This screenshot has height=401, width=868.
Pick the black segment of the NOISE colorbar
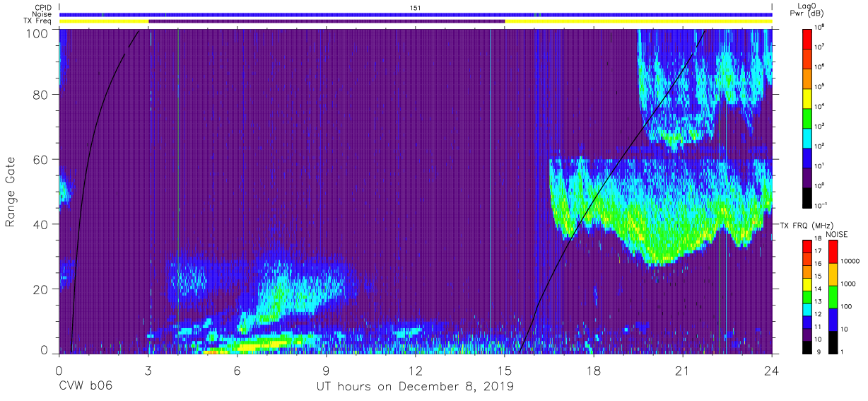(833, 341)
